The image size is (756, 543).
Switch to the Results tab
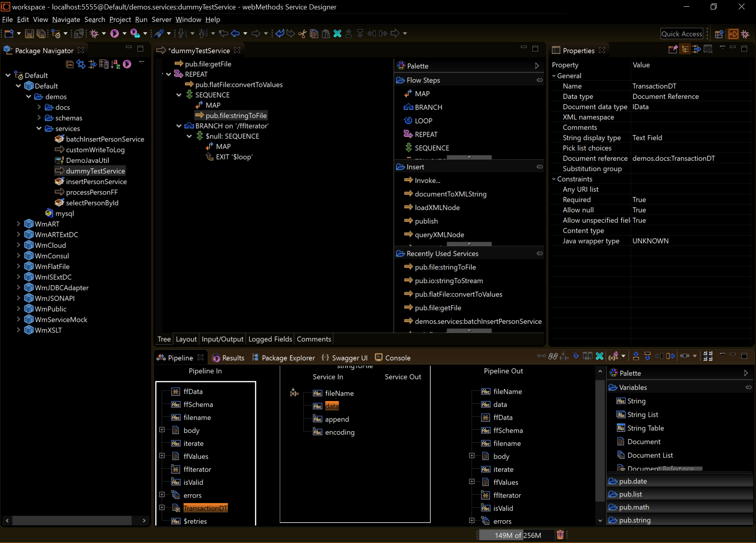point(232,357)
